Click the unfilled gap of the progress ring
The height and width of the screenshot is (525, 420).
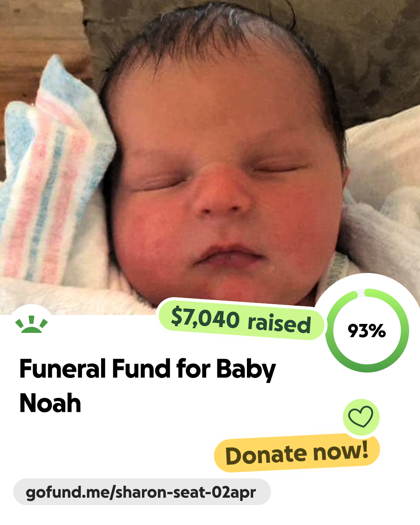coord(360,292)
